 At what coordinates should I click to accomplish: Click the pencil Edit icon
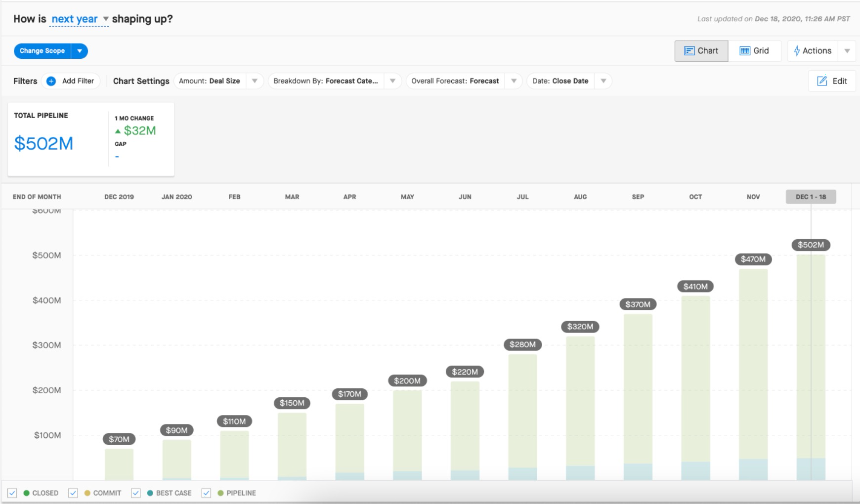pyautogui.click(x=822, y=81)
